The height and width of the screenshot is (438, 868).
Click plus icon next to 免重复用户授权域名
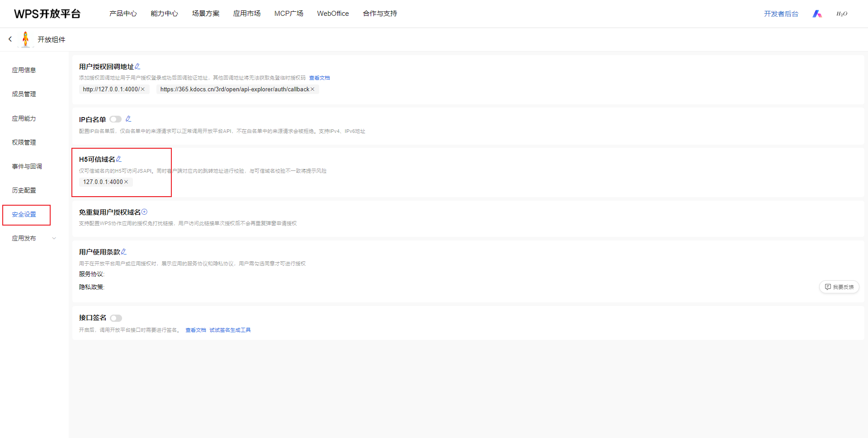[x=144, y=212]
